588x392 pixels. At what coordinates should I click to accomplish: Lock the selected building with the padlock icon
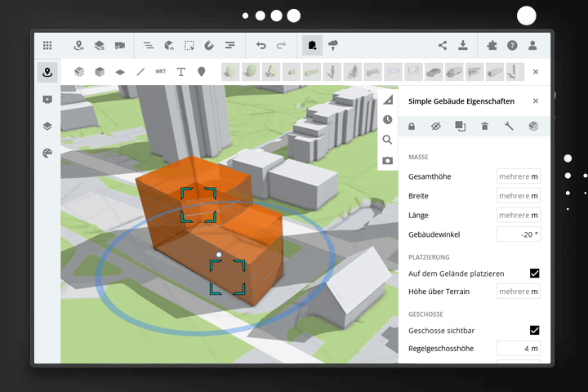(412, 126)
